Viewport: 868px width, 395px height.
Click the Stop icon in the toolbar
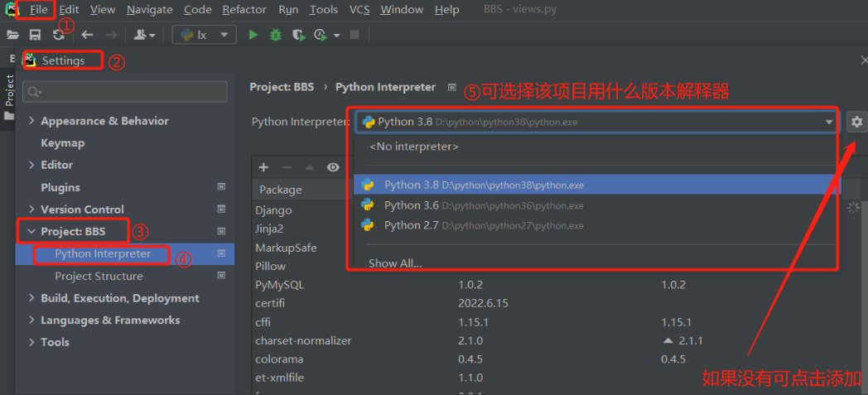click(354, 35)
